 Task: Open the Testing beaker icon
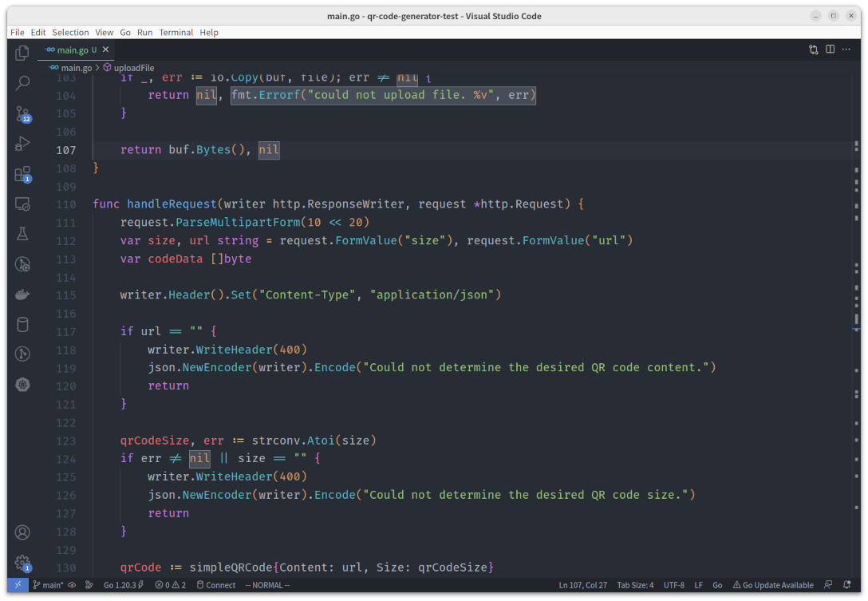(22, 234)
